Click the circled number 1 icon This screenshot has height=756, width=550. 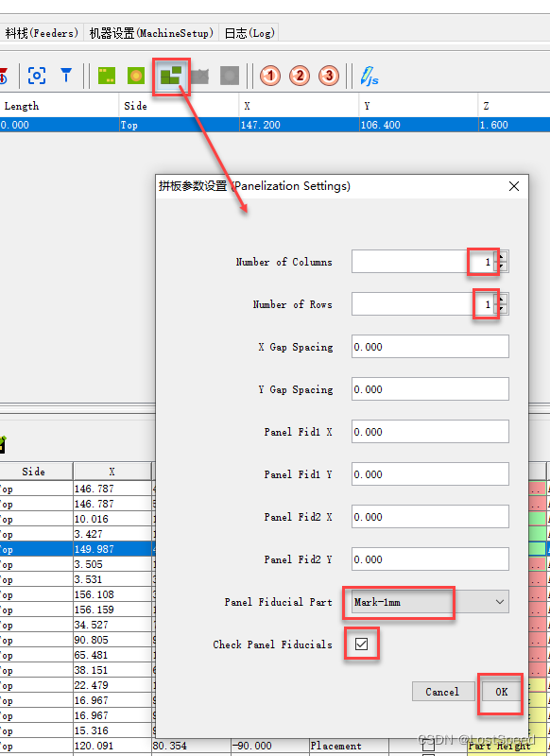tap(270, 76)
